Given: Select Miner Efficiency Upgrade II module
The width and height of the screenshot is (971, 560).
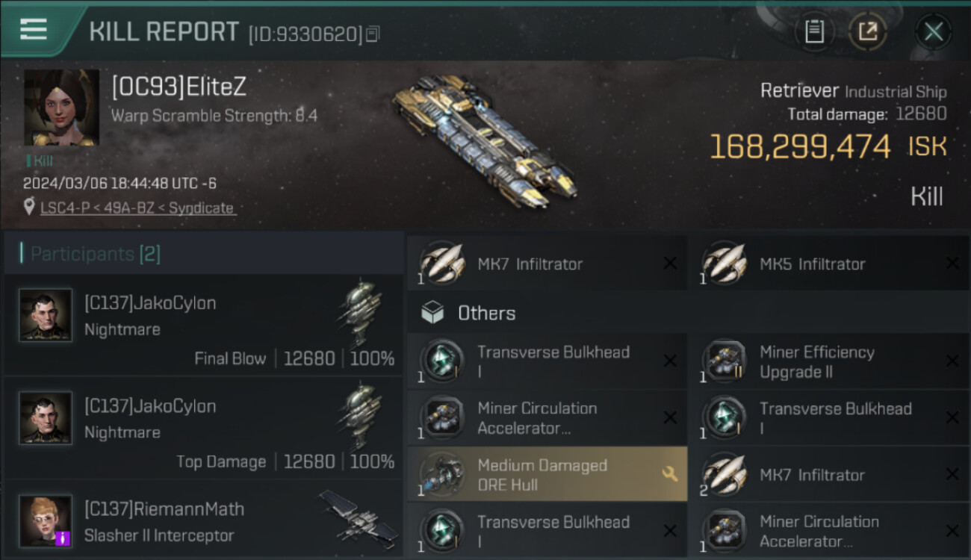Looking at the screenshot, I should tap(830, 361).
